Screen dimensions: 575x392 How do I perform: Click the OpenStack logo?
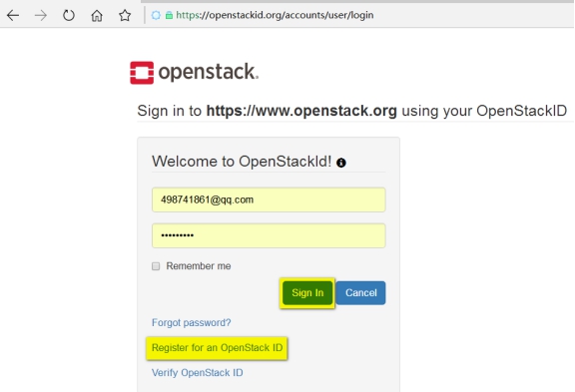tap(195, 72)
